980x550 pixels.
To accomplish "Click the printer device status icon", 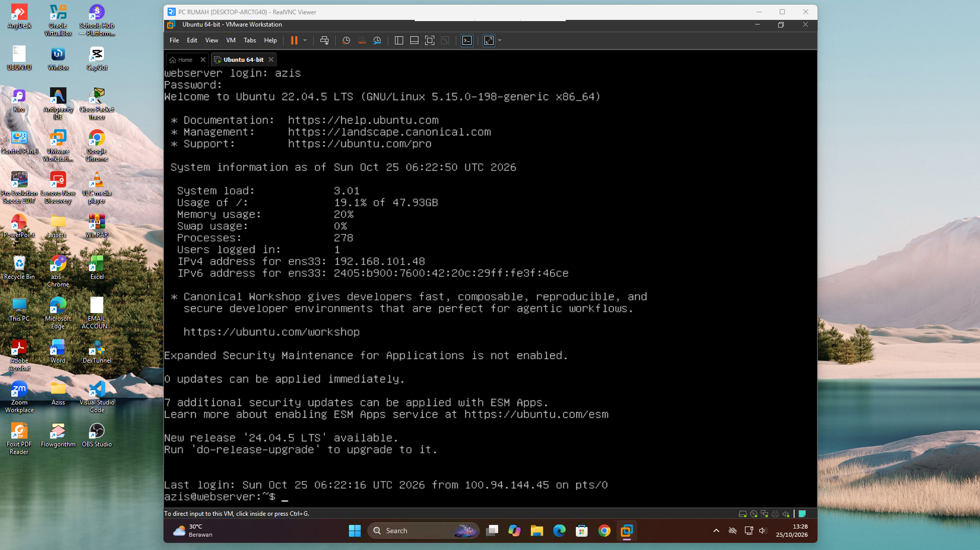I will point(775,514).
